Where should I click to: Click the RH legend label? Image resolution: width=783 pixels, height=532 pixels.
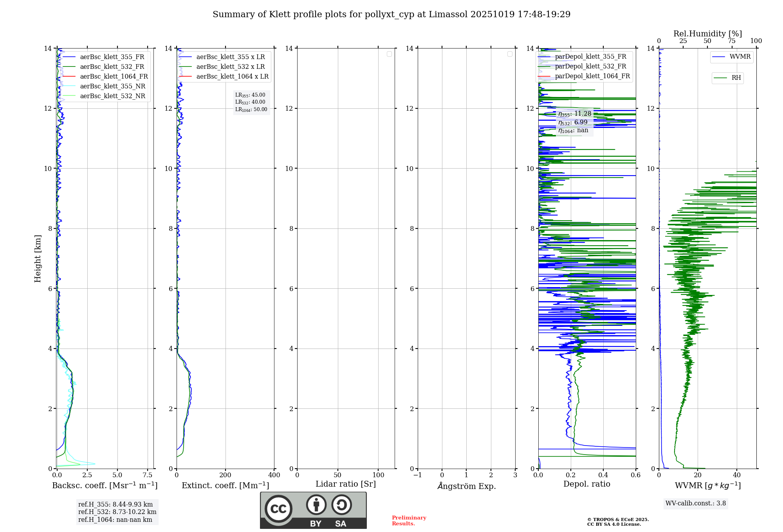736,78
